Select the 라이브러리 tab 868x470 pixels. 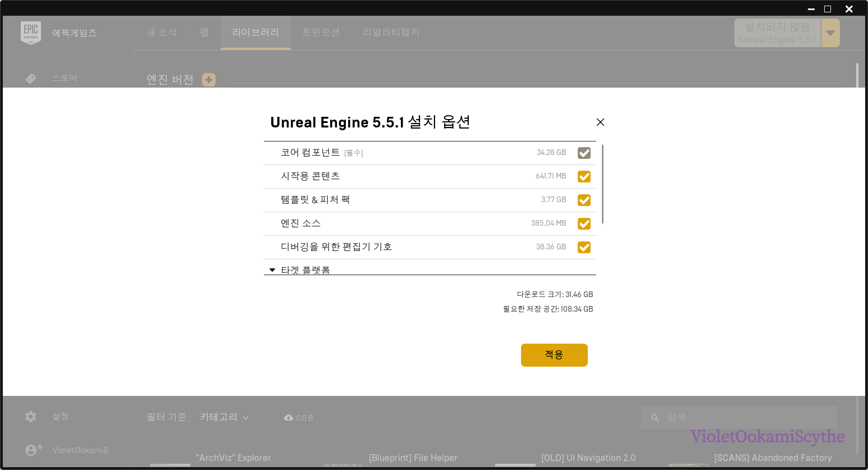coord(255,33)
